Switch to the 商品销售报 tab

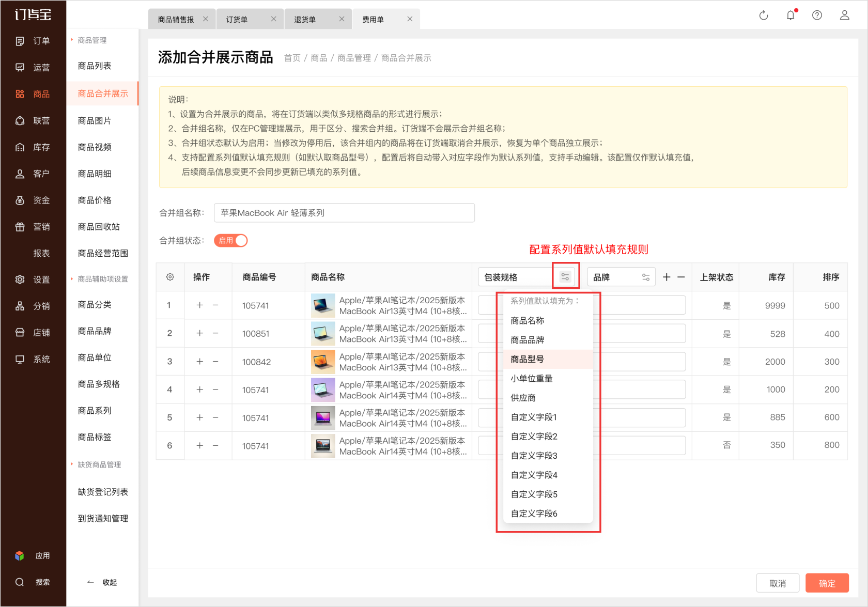176,20
